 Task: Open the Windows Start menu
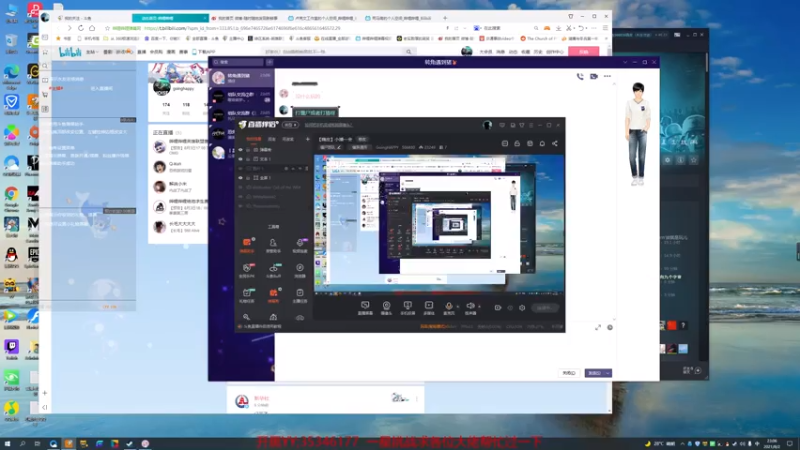pos(7,444)
